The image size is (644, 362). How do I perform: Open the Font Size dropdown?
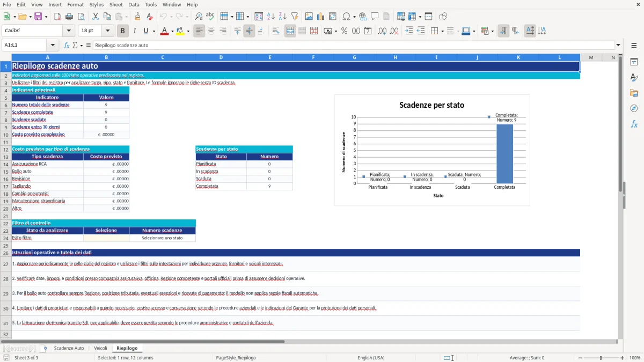point(107,31)
